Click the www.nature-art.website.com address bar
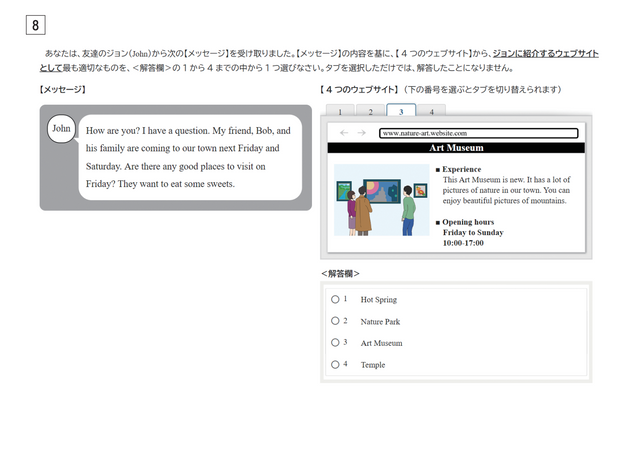The width and height of the screenshot is (640, 453). tap(478, 132)
